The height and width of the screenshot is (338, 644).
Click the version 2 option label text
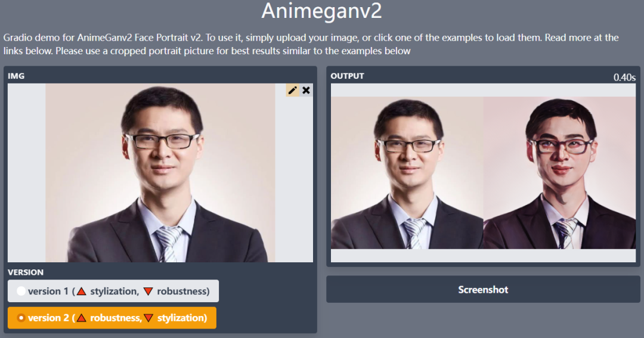click(117, 318)
